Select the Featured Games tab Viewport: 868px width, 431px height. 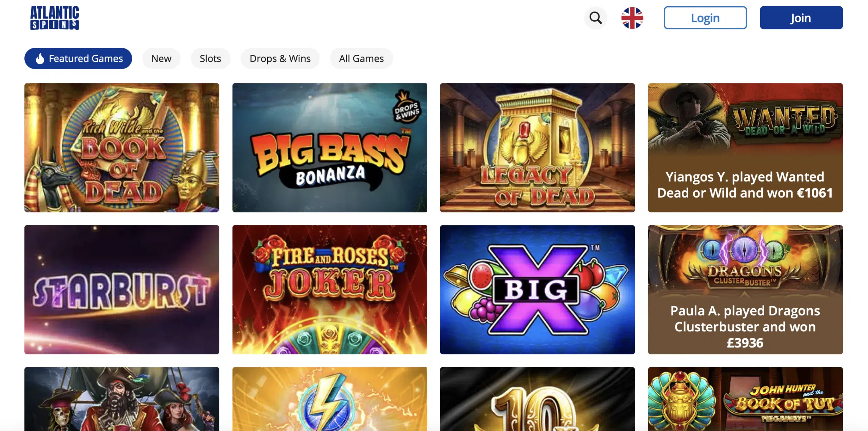(x=78, y=58)
